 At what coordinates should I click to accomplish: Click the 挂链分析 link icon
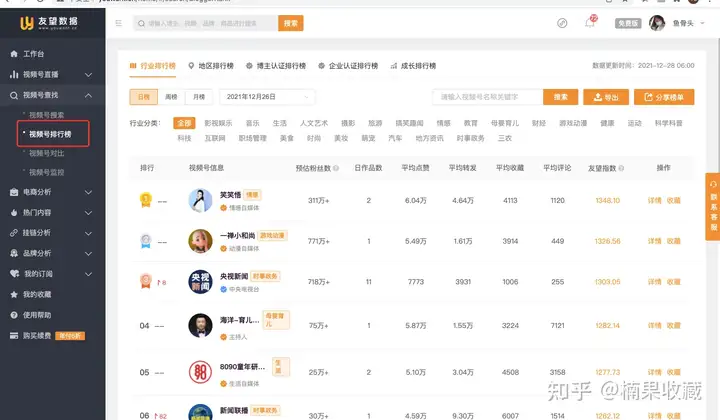tap(14, 233)
